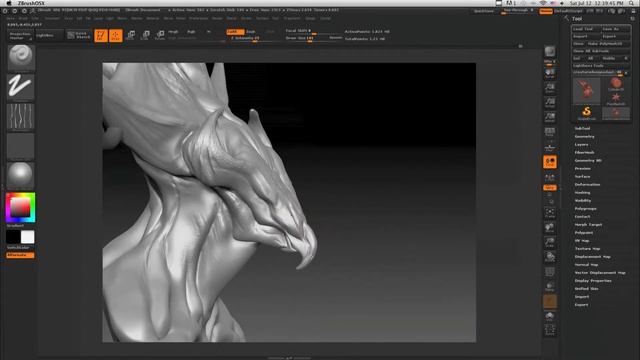Toggle the Floor grid
The width and height of the screenshot is (640, 360).
550,147
